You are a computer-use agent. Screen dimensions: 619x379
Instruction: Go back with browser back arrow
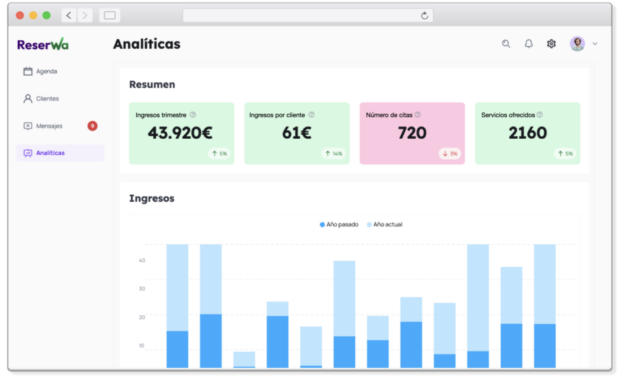69,15
